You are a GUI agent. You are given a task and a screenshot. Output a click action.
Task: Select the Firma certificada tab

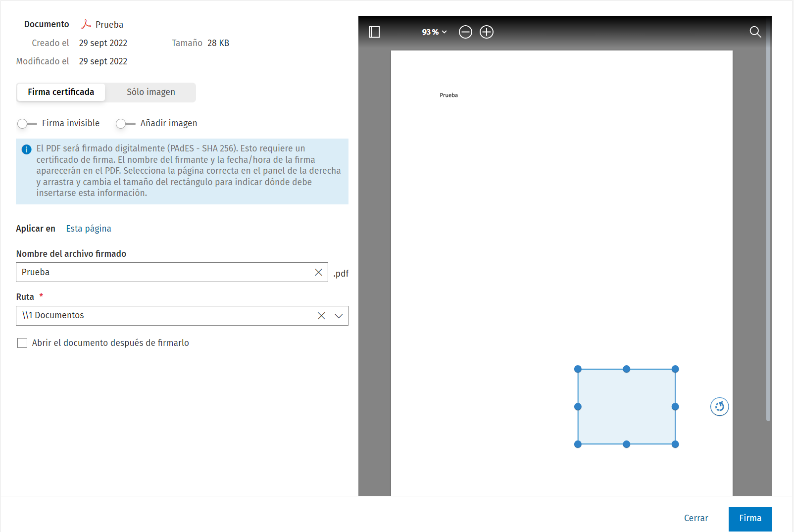[61, 92]
